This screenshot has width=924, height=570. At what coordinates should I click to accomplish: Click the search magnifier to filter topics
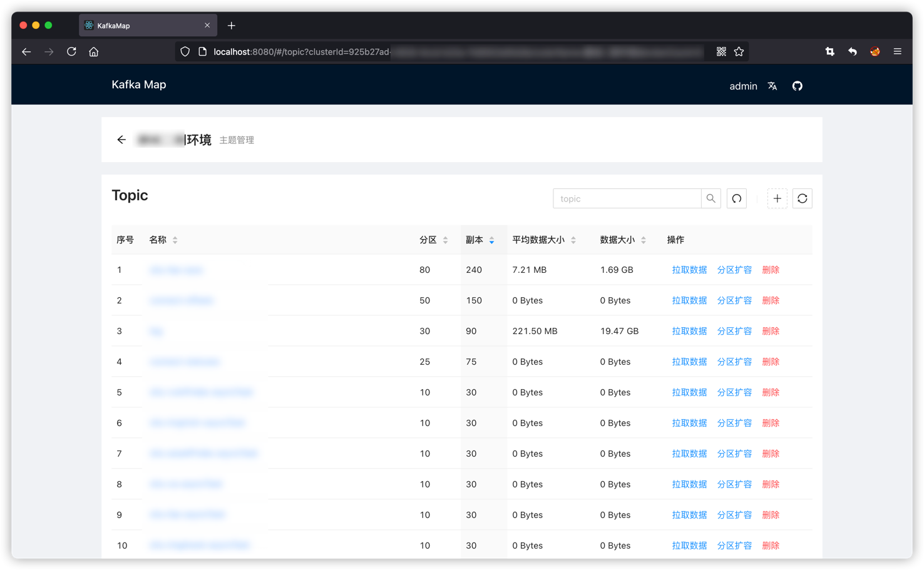coord(711,198)
